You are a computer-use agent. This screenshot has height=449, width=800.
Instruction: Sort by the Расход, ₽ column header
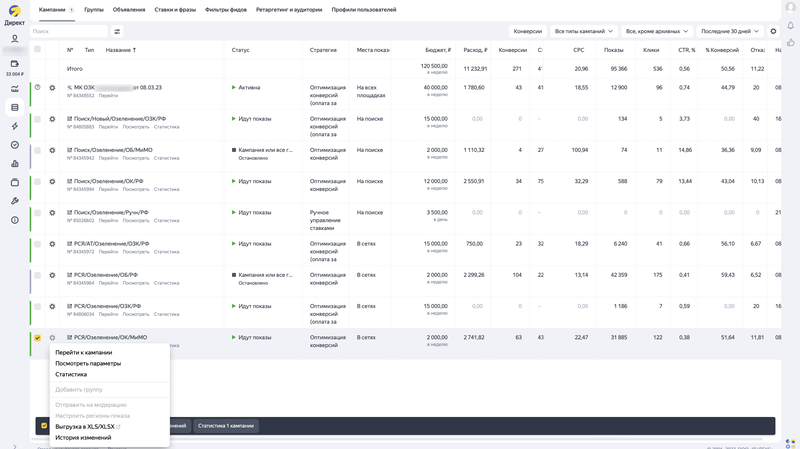475,50
